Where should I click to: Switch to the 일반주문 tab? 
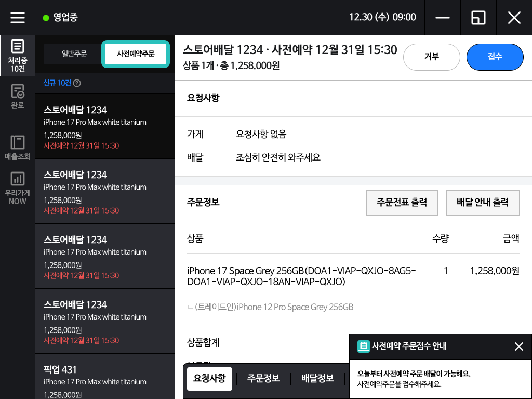[74, 54]
